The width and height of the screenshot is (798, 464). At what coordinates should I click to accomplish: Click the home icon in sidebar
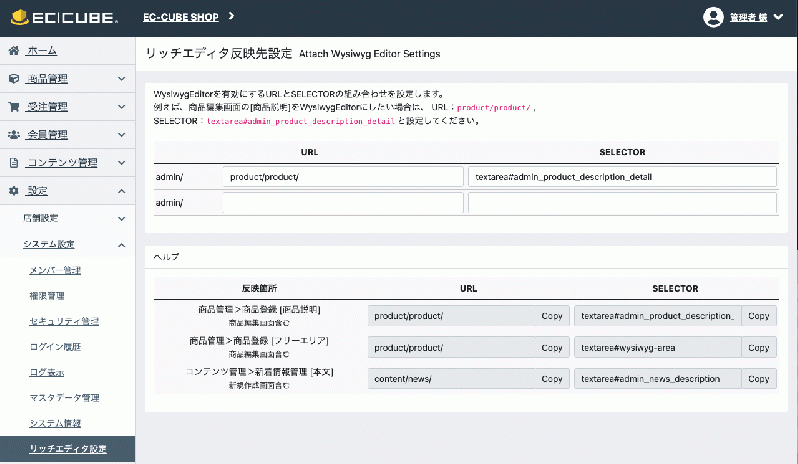click(14, 50)
